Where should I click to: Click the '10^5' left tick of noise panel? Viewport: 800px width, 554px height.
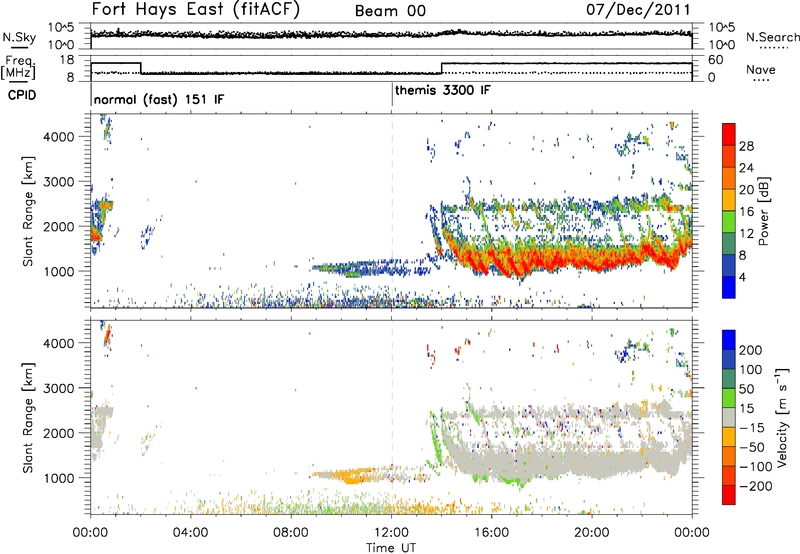(61, 27)
